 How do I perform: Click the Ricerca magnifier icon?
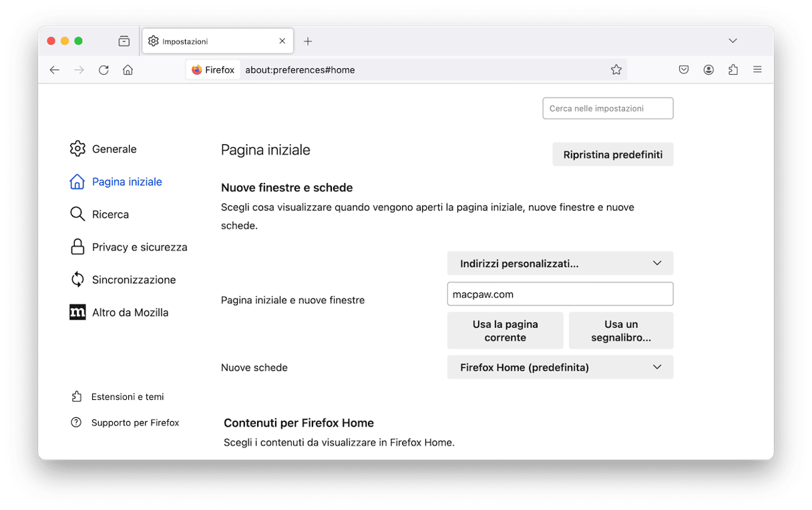click(x=77, y=214)
